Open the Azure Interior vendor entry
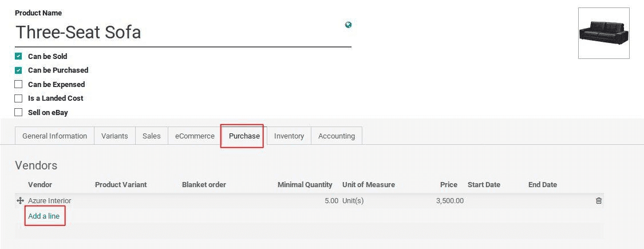 (50, 201)
